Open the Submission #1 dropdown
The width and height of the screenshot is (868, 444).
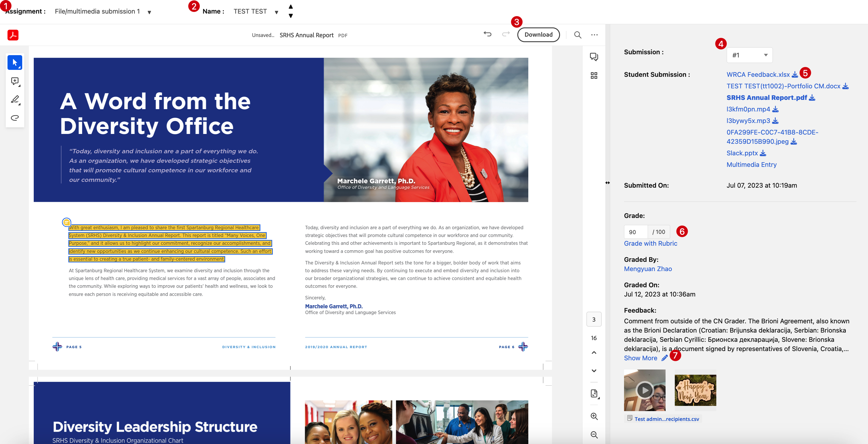pos(749,55)
